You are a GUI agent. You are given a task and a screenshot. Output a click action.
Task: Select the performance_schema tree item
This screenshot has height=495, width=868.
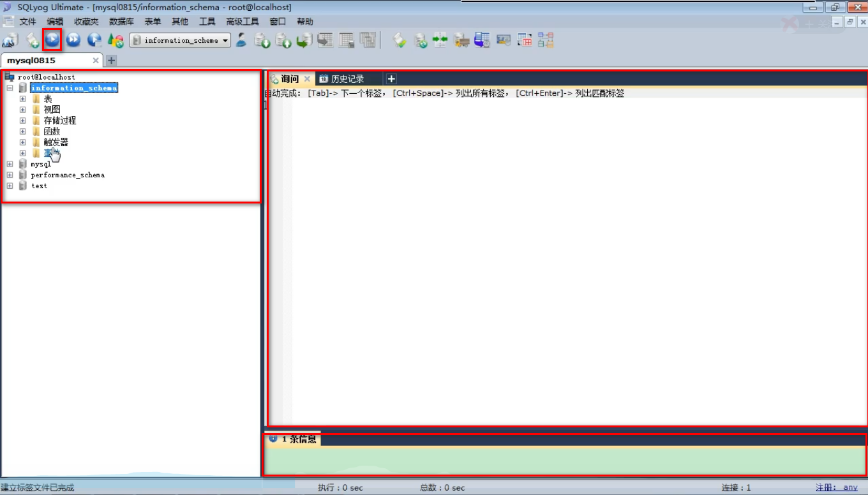click(x=68, y=175)
